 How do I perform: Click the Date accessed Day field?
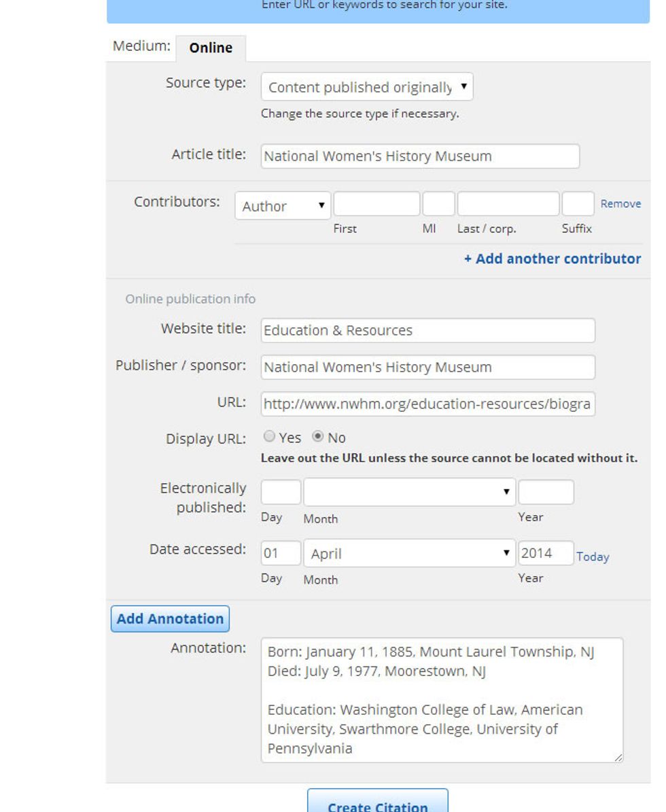pyautogui.click(x=280, y=553)
